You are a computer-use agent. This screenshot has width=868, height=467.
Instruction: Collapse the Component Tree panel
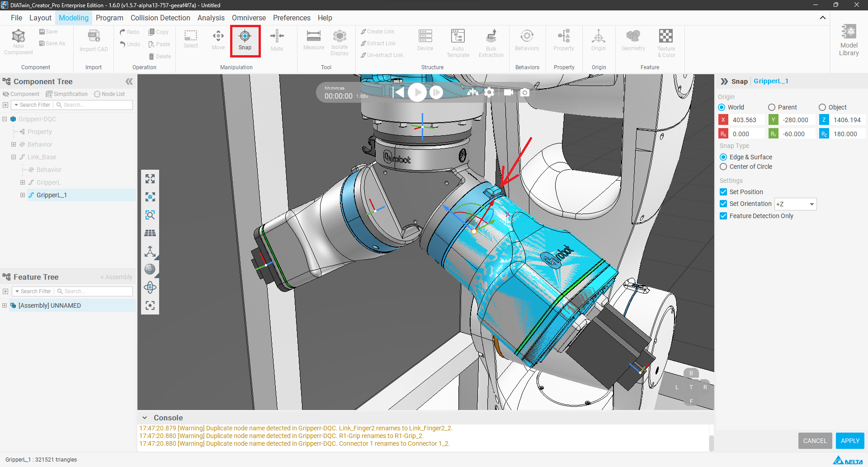[x=129, y=81]
